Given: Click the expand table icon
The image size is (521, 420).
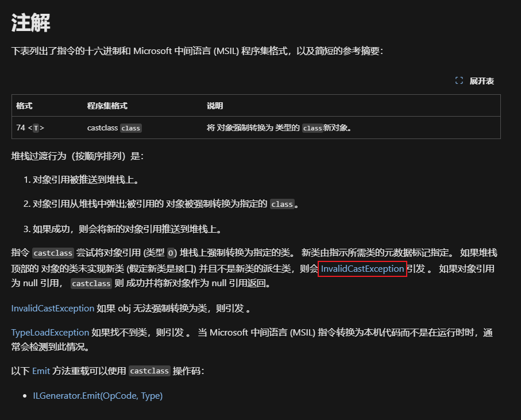Looking at the screenshot, I should (x=459, y=81).
